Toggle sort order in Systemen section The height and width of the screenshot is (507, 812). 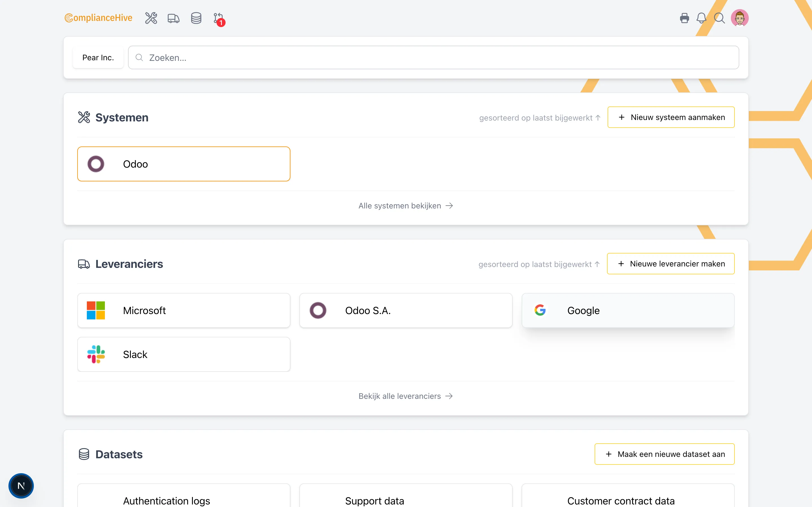(540, 118)
